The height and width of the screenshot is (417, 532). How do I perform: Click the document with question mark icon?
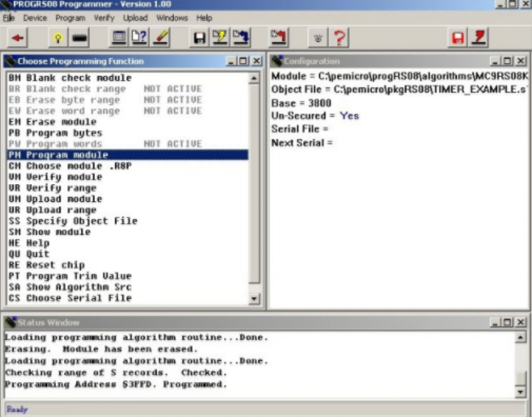[140, 38]
